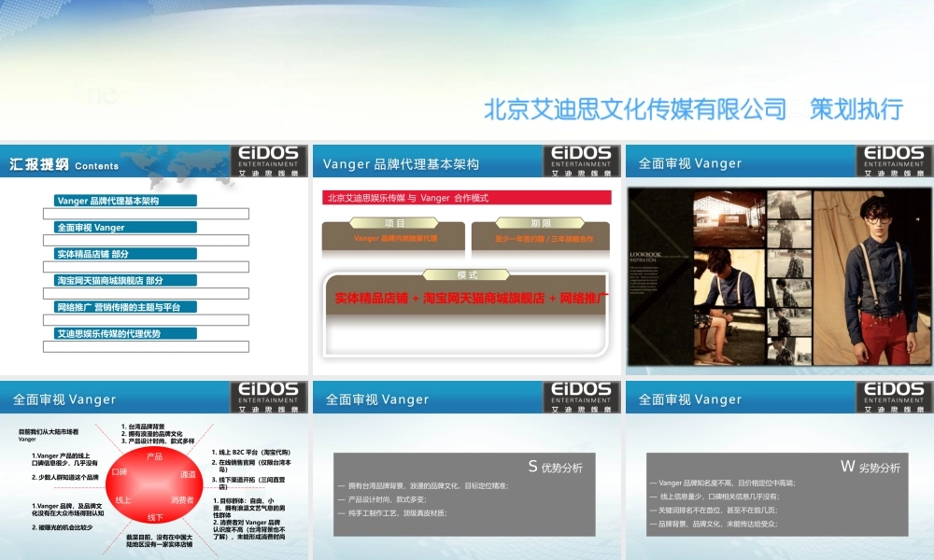Select the line 1. 线上 B2C 平台（淘宝代购）
The height and width of the screenshot is (560, 934).
click(250, 453)
